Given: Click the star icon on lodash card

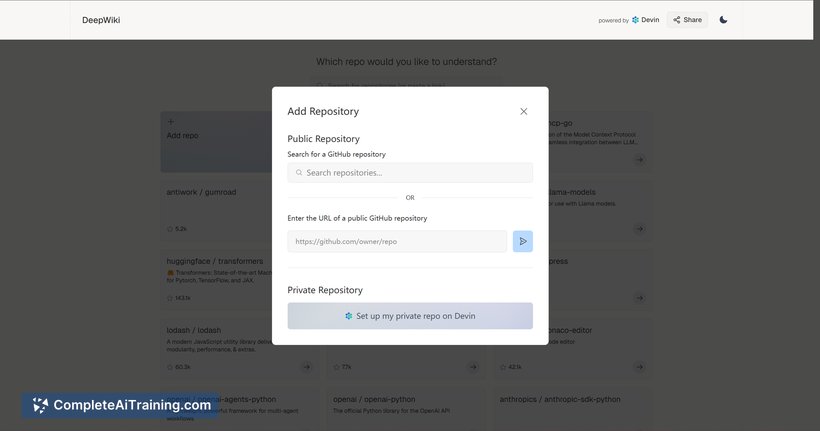Looking at the screenshot, I should click(169, 367).
